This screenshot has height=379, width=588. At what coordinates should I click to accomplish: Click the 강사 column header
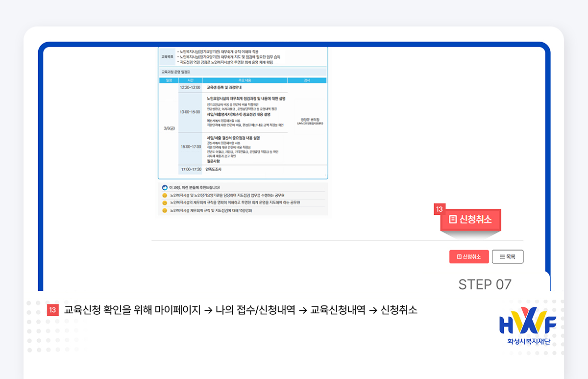307,80
